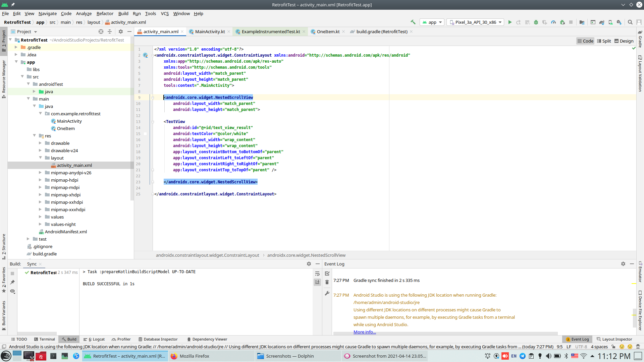
Task: Switch to Mozilla Firefox in taskbar
Action: click(194, 356)
